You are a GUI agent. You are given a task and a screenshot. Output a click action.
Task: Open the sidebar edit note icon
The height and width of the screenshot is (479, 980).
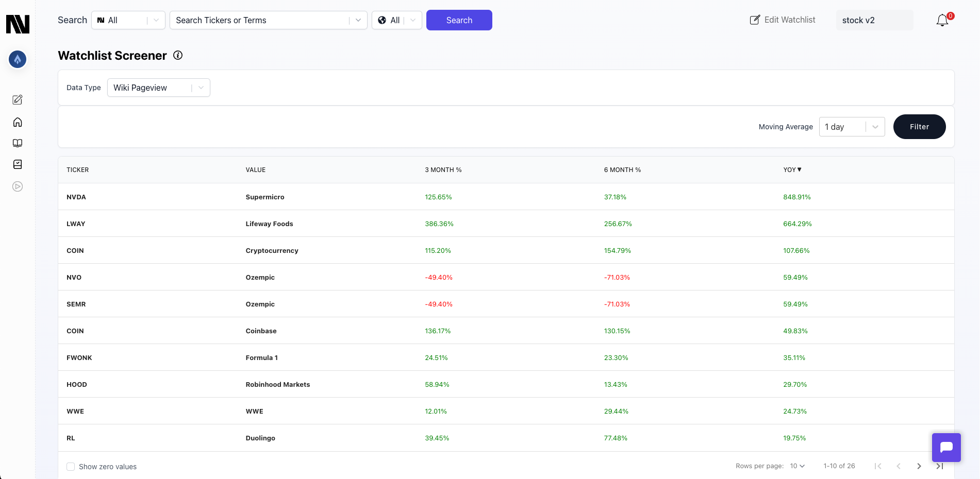click(18, 99)
